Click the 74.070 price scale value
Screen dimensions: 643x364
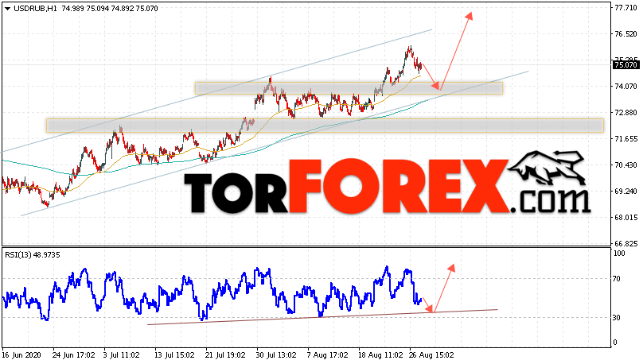(625, 87)
